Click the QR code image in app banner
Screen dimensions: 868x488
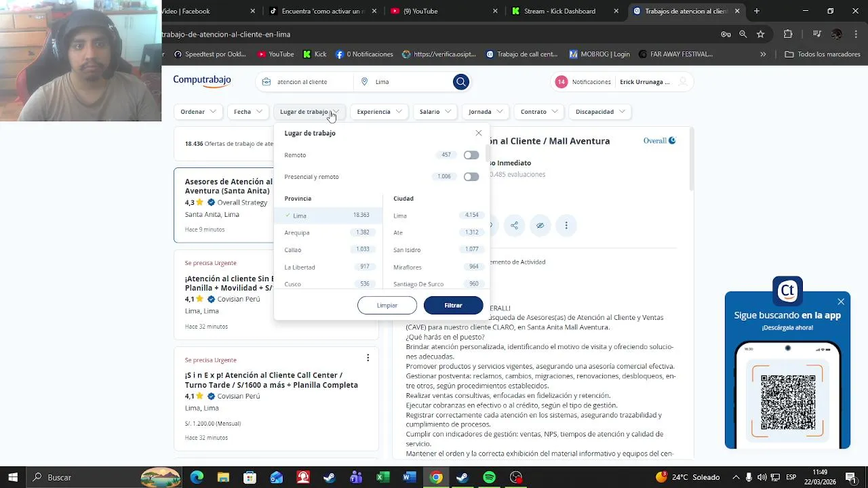click(x=788, y=402)
